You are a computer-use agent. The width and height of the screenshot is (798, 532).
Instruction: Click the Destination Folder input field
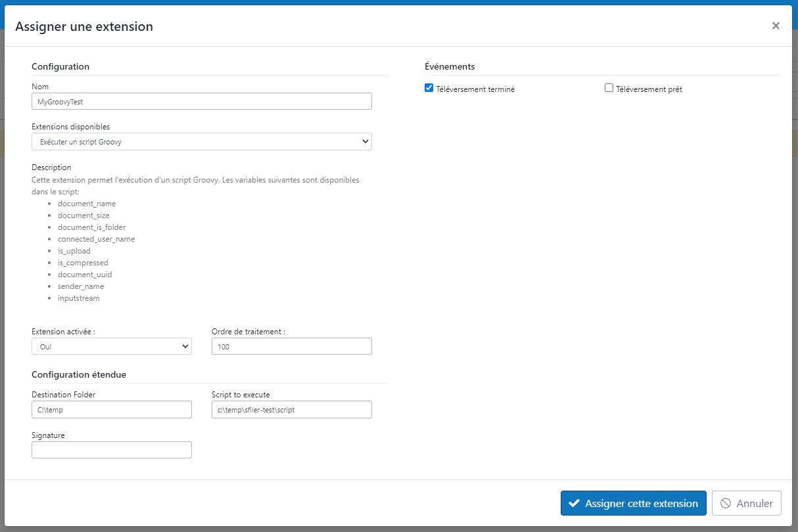112,409
